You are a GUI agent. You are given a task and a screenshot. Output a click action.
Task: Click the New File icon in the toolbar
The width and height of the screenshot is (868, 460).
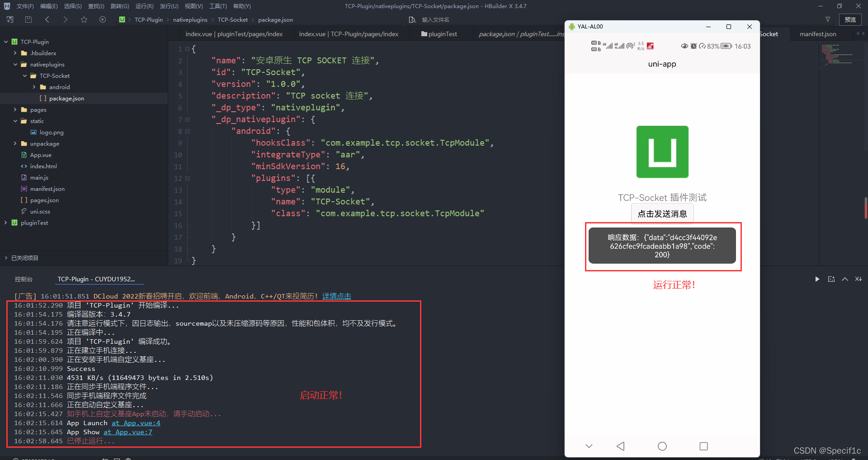click(x=9, y=19)
